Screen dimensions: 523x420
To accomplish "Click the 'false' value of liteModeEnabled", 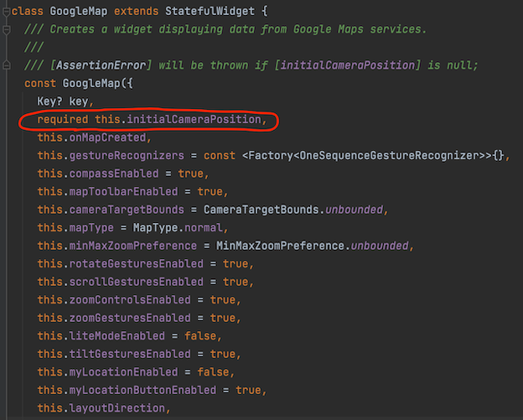I will coord(200,336).
